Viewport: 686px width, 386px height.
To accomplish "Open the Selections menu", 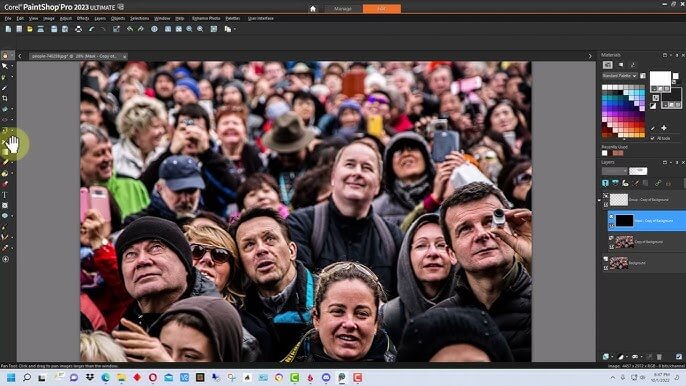I will click(x=140, y=18).
